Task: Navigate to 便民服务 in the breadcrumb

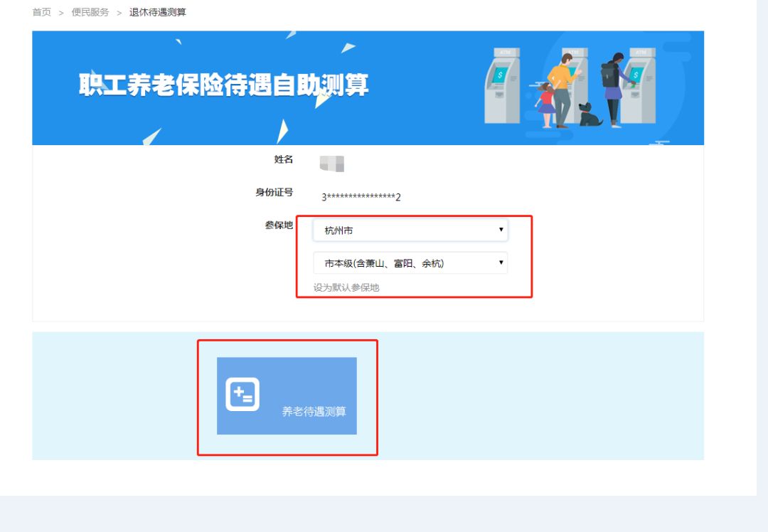Action: [x=90, y=12]
